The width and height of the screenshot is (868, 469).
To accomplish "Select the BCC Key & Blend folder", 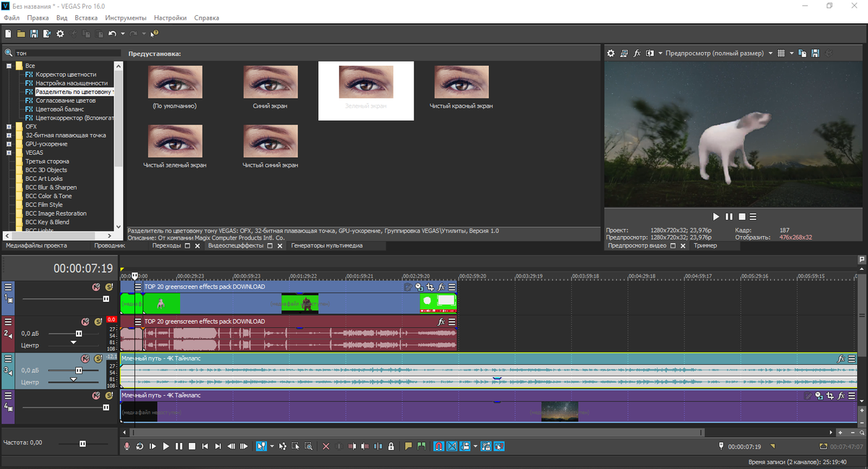I will coord(47,221).
